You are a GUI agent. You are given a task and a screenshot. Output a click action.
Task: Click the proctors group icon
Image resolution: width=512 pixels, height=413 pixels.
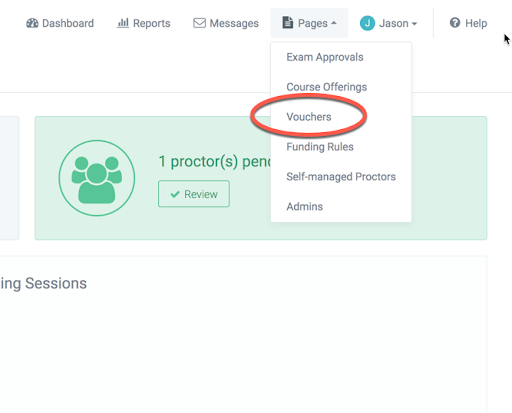click(x=97, y=178)
